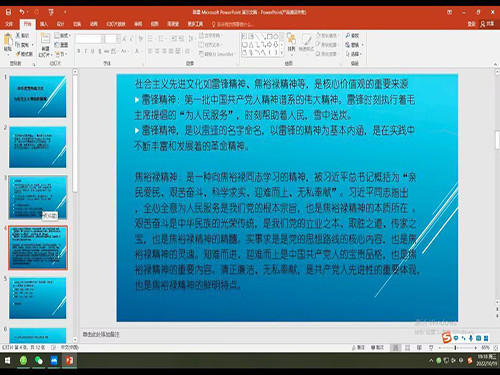Toggle the Italic formatting button
This screenshot has height=375, width=500.
click(x=86, y=51)
